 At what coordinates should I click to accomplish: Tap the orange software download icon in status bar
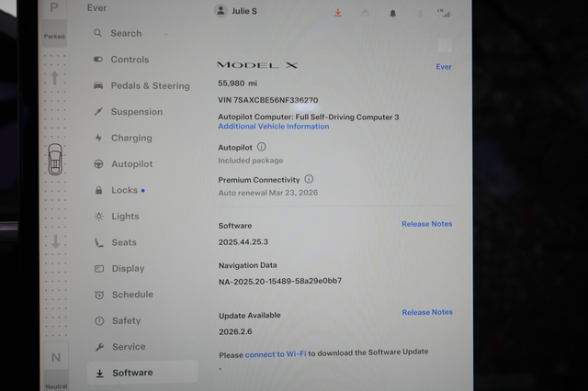click(338, 13)
